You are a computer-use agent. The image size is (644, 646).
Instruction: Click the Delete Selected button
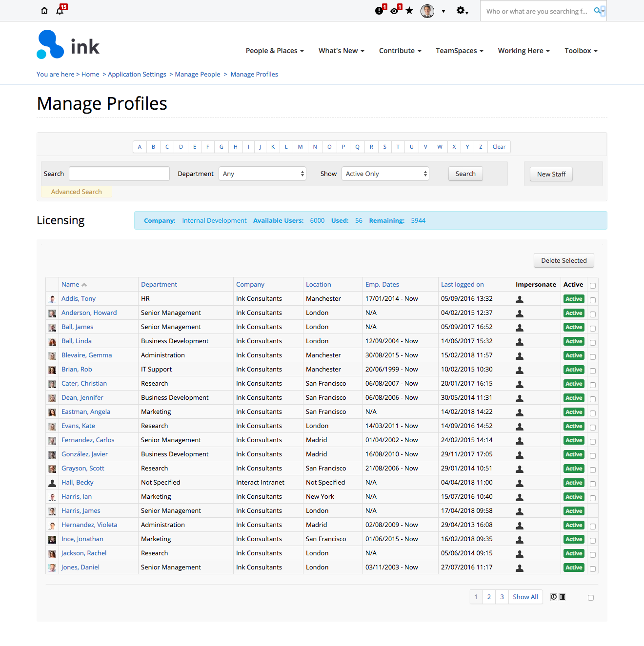tap(563, 260)
